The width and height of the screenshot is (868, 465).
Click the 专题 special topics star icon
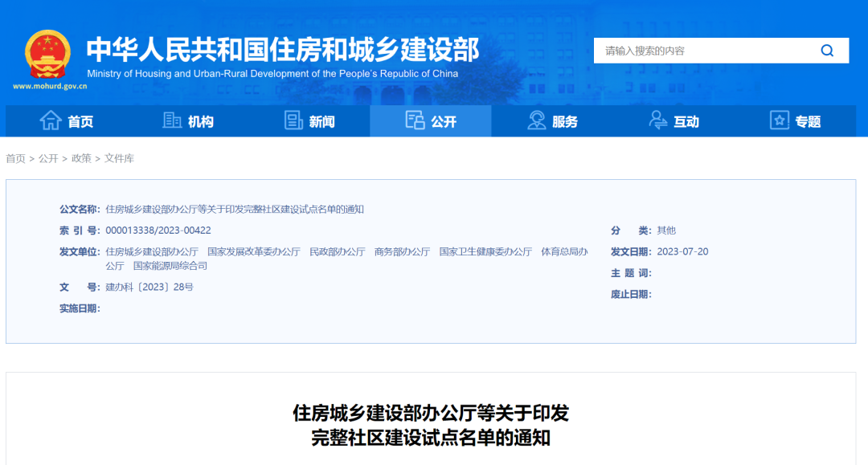coord(778,120)
